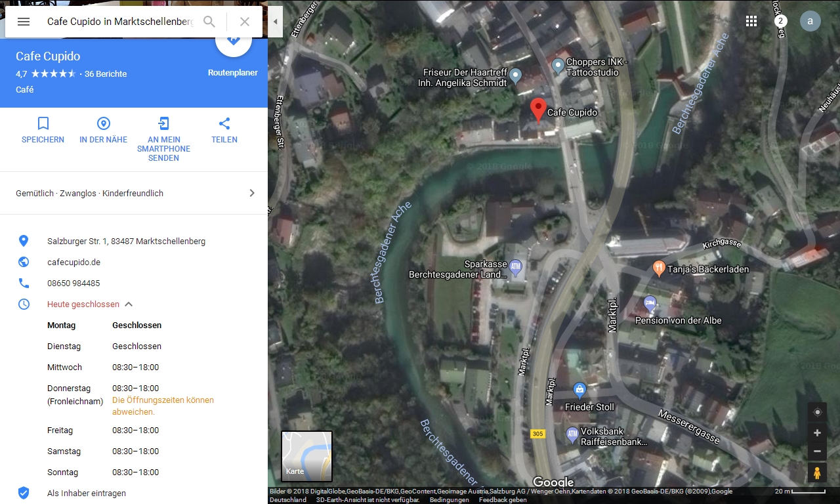This screenshot has width=840, height=504.
Task: Open the account avatar menu
Action: (810, 21)
